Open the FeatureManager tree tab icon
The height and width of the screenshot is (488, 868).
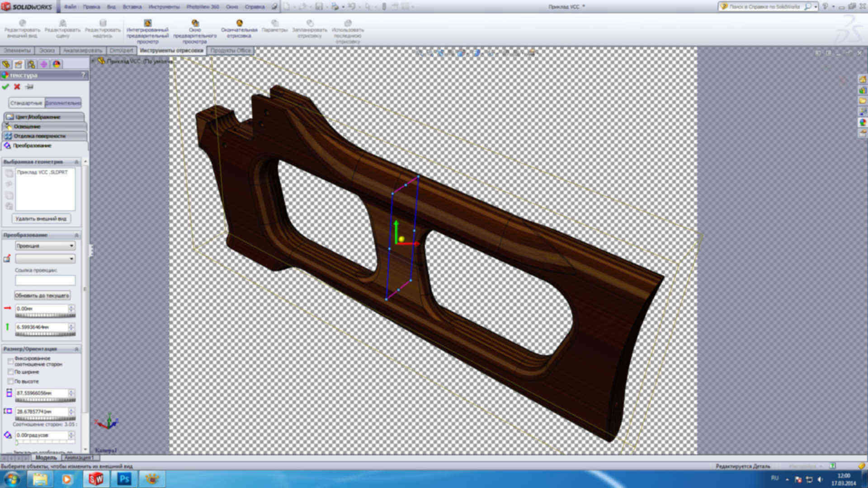6,64
